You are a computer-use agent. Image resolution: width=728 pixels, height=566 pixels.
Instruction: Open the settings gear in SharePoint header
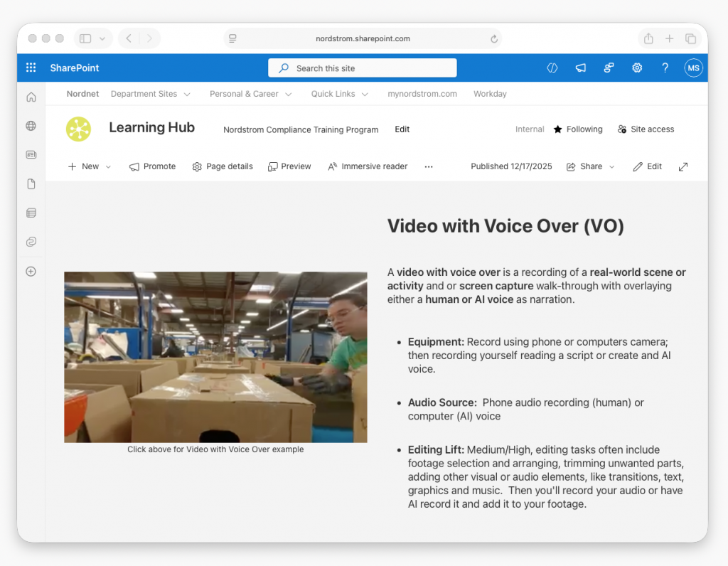tap(637, 68)
